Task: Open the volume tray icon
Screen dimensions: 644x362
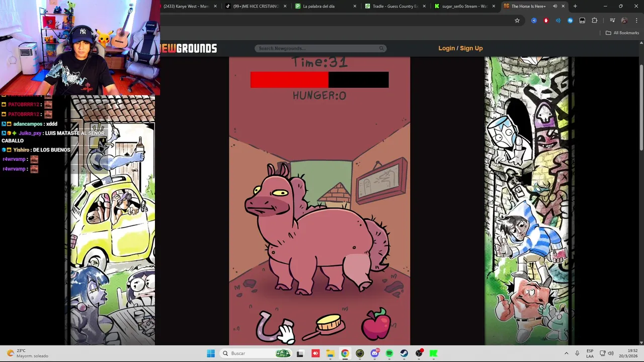Action: 611,353
